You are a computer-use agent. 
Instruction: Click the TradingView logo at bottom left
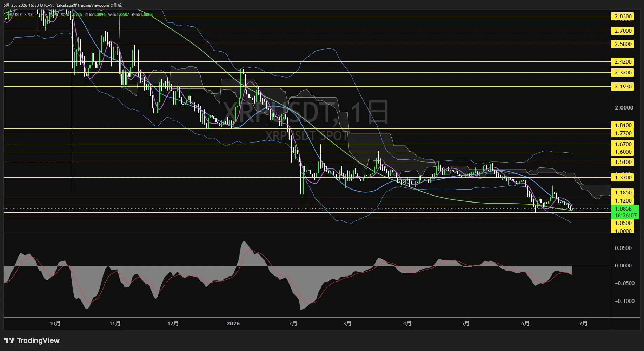pos(32,340)
